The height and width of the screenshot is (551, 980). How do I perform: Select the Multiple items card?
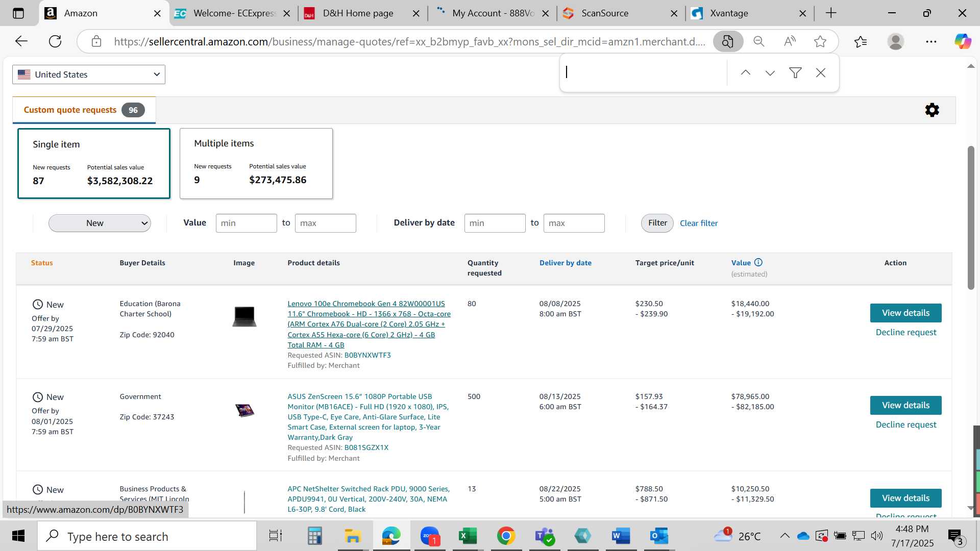(256, 163)
